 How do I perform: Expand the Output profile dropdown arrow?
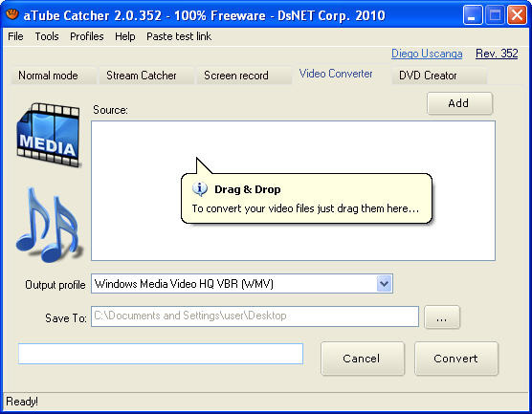(x=384, y=283)
